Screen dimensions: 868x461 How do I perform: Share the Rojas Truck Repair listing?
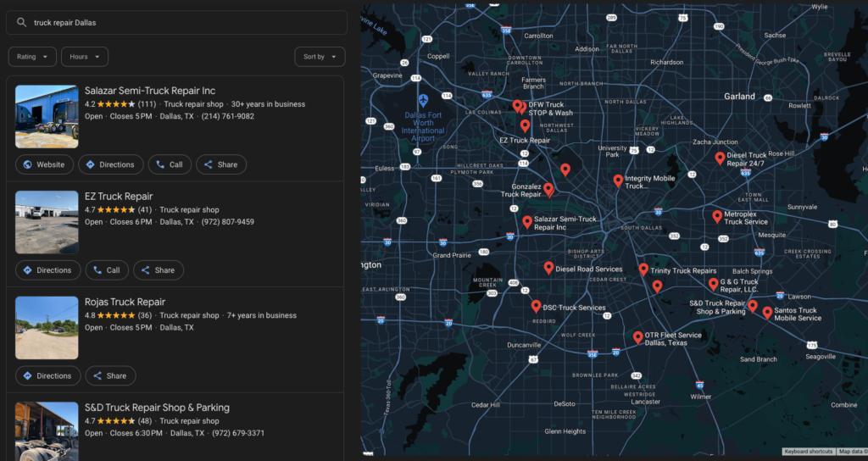(110, 375)
